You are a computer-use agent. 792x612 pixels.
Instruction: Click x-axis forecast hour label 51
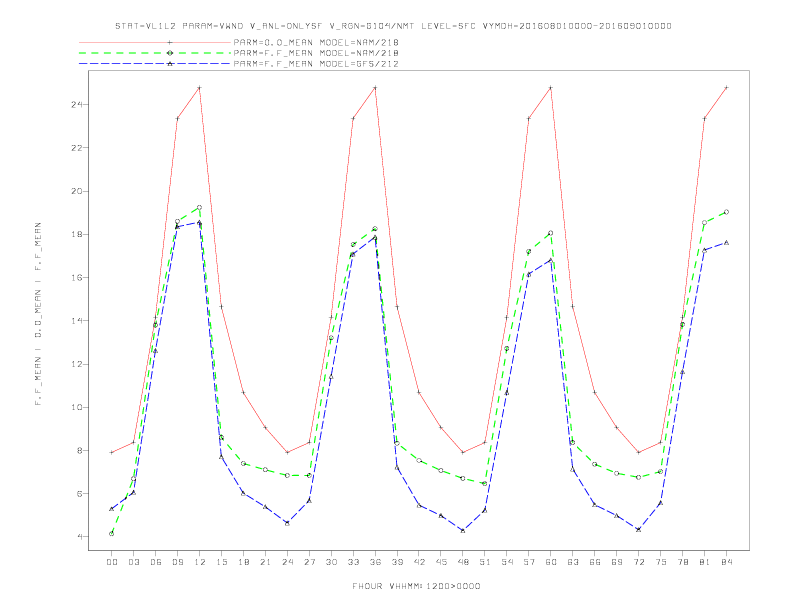[x=485, y=562]
